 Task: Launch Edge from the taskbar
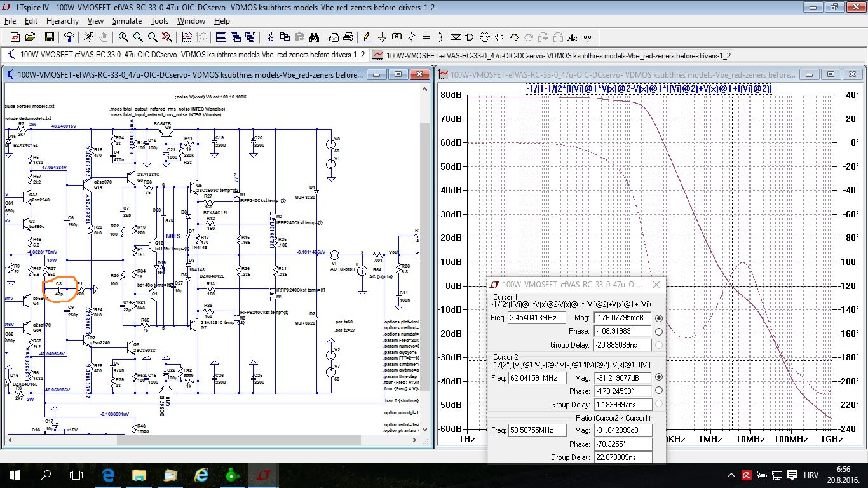pos(108,475)
